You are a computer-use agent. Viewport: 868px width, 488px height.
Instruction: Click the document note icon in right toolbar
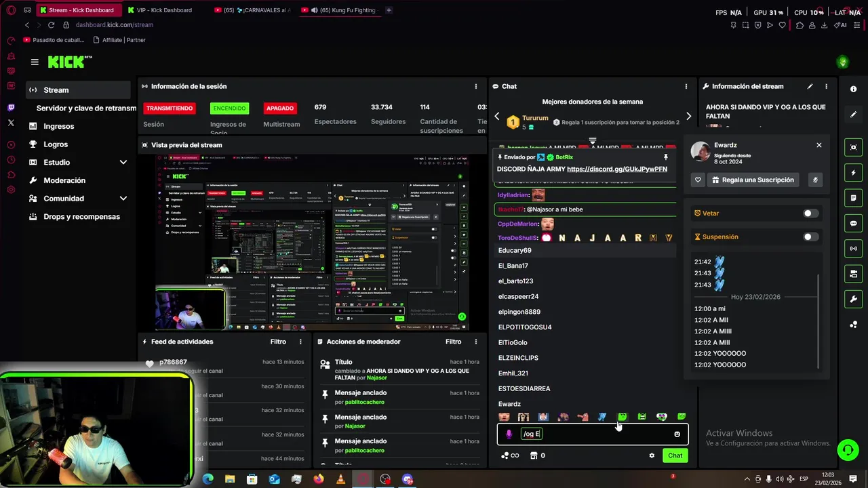coord(853,198)
